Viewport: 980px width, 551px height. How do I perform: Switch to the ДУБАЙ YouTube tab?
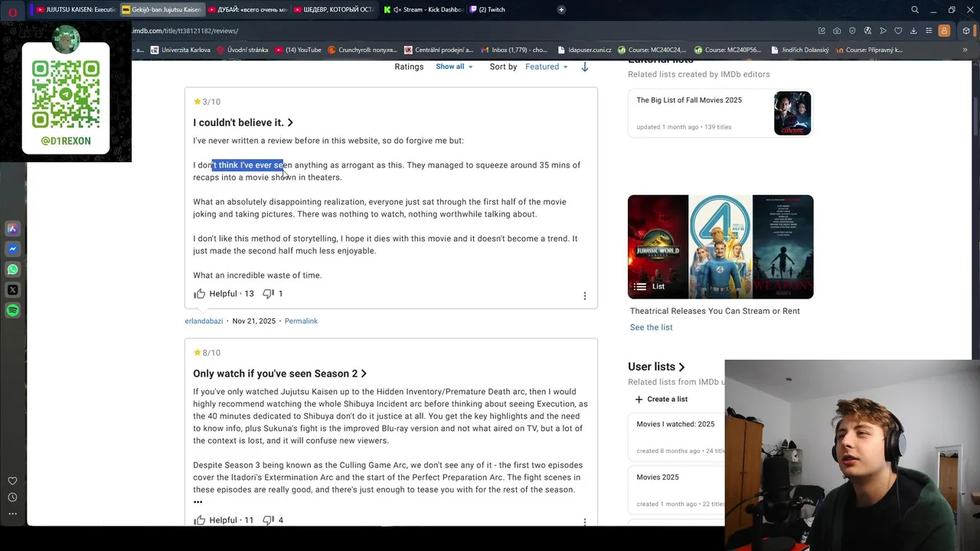(x=248, y=10)
